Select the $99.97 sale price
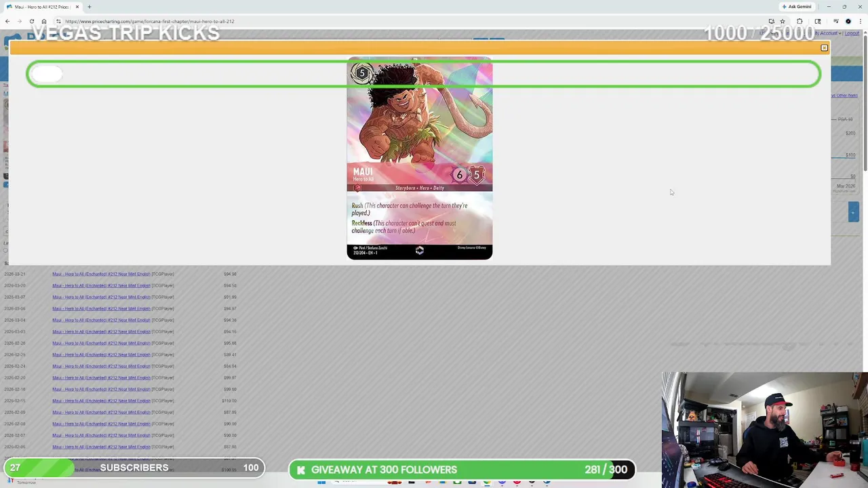 [230, 378]
